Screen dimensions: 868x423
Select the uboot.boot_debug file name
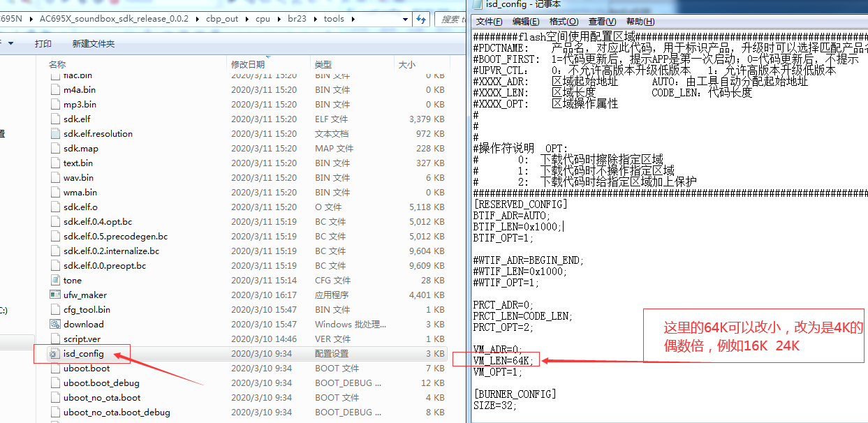tap(101, 383)
